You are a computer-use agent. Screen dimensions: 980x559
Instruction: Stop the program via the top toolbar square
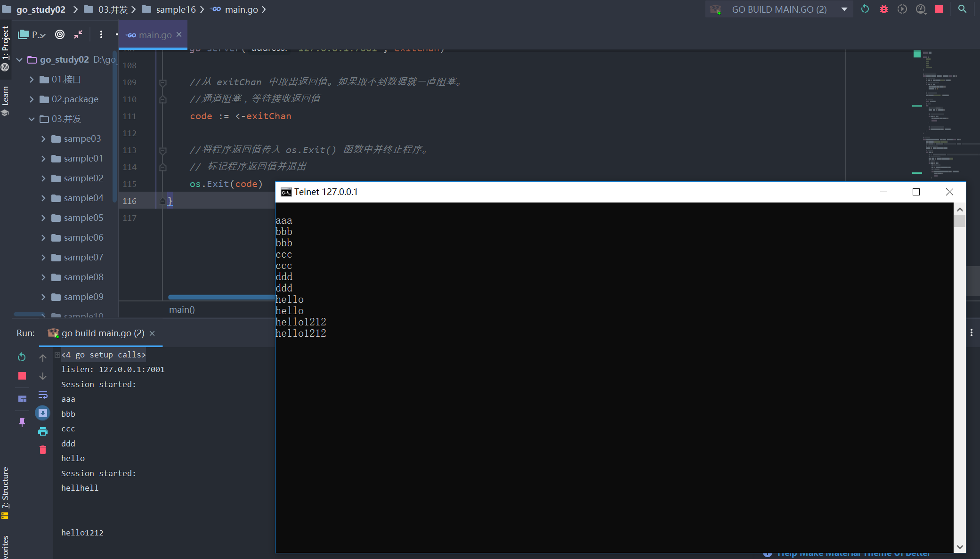click(x=939, y=9)
